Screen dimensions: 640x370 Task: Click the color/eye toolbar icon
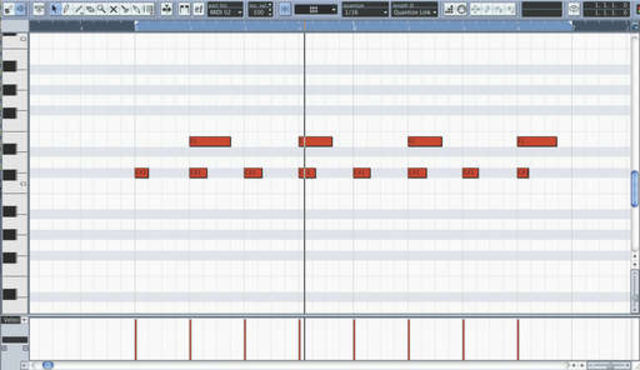point(573,9)
